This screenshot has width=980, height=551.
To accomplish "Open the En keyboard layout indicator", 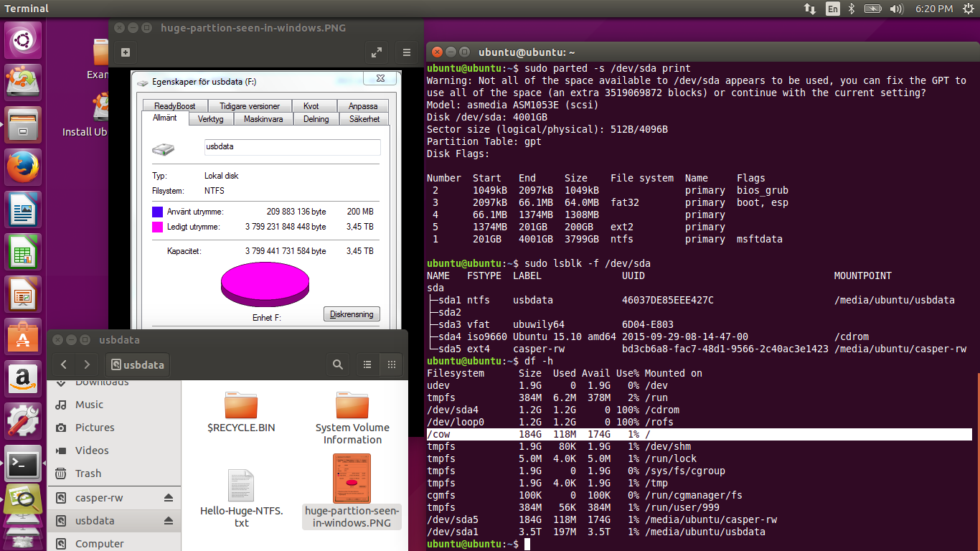I will point(833,9).
